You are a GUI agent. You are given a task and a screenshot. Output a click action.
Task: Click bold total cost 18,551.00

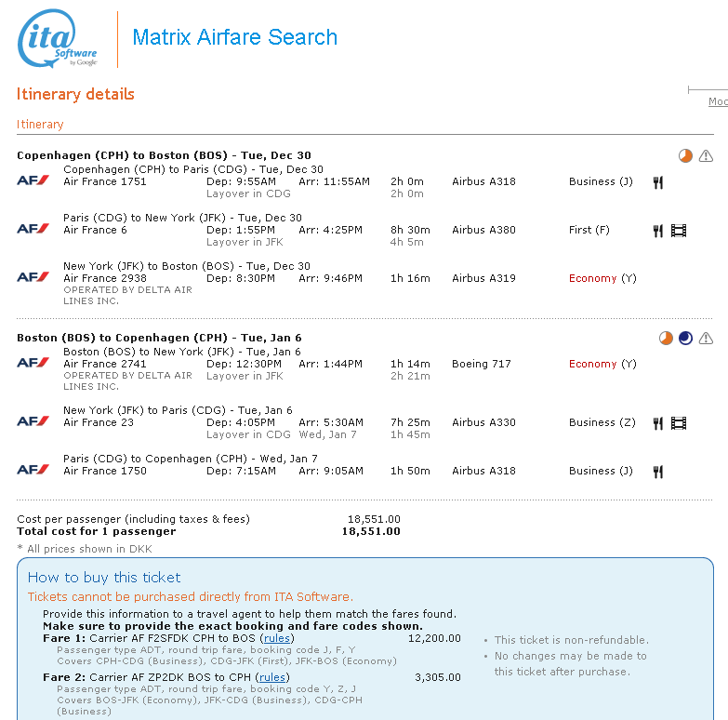371,531
